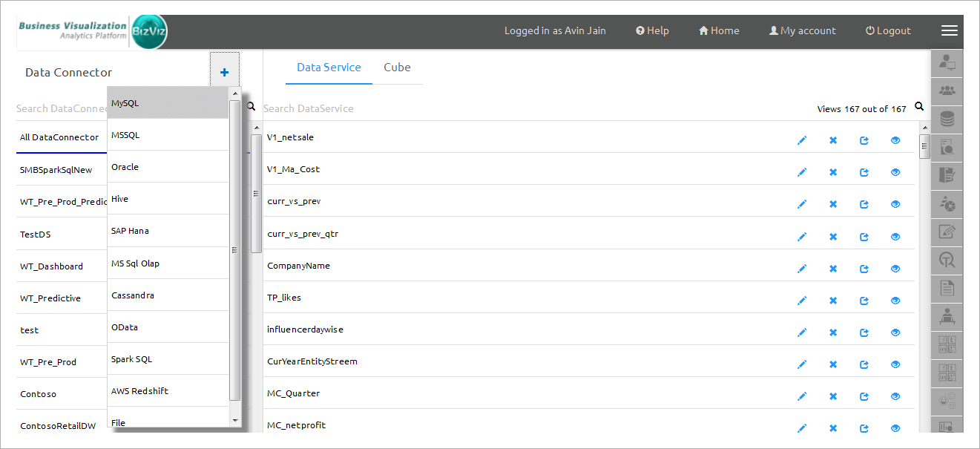Select MySQL from connector type list

168,103
